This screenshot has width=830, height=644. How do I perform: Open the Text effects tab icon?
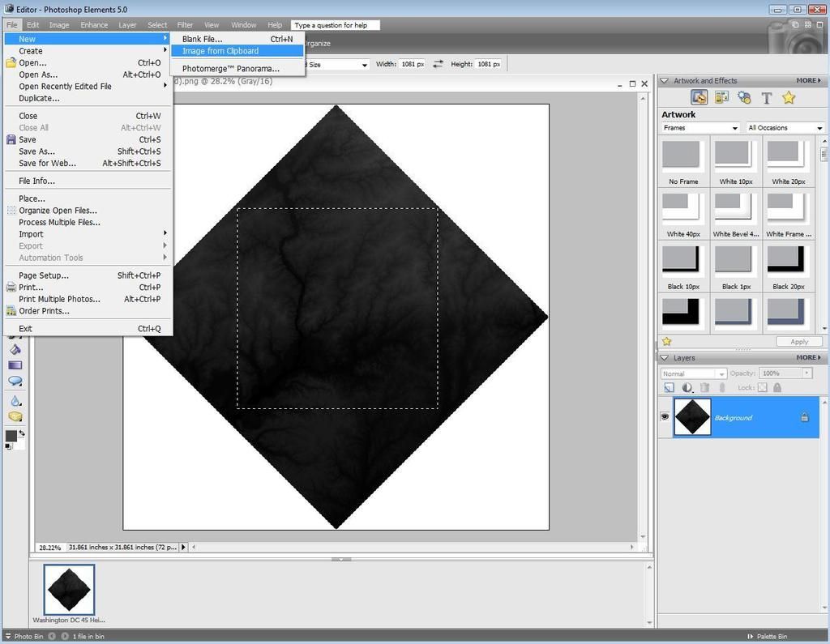tap(766, 98)
